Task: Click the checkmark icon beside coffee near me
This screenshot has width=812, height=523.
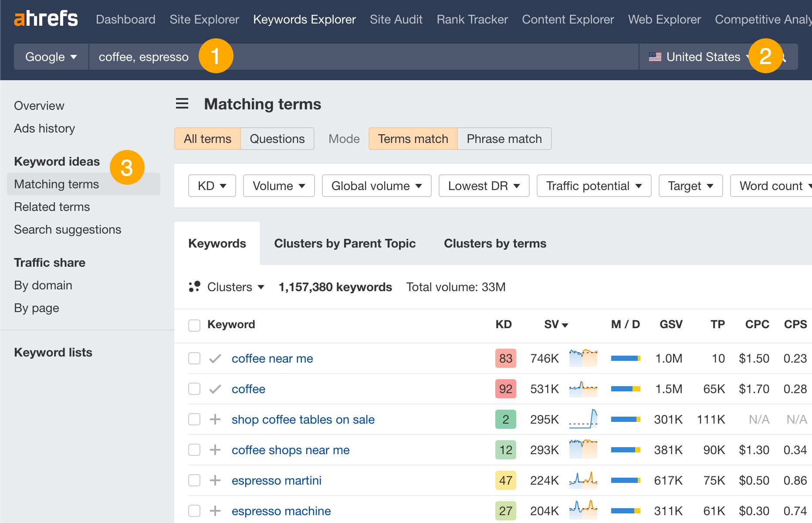Action: 215,358
